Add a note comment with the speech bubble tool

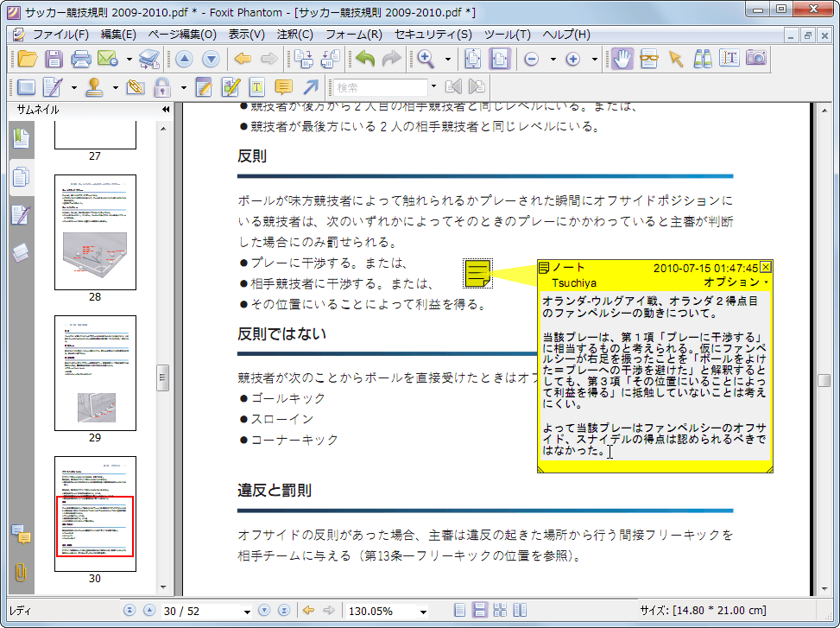[x=283, y=86]
